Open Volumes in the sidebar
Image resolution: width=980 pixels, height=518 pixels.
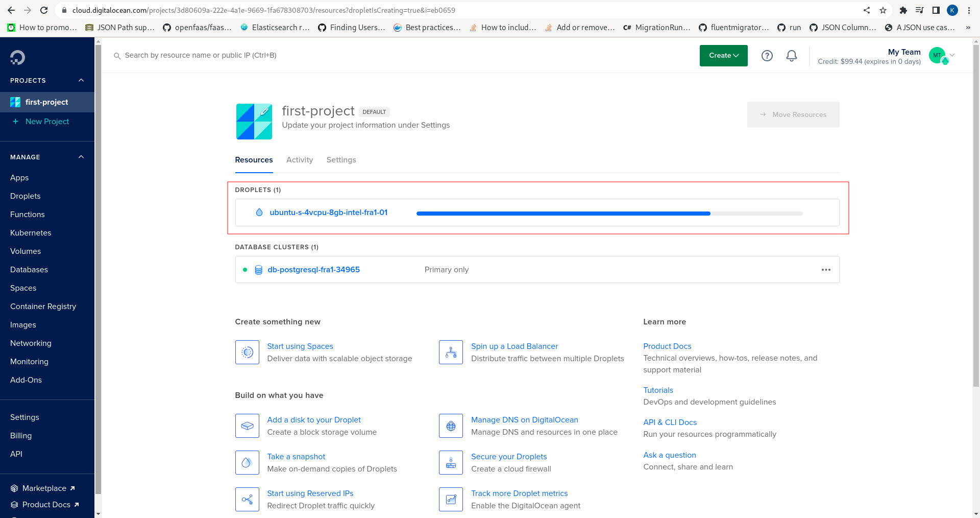[26, 251]
